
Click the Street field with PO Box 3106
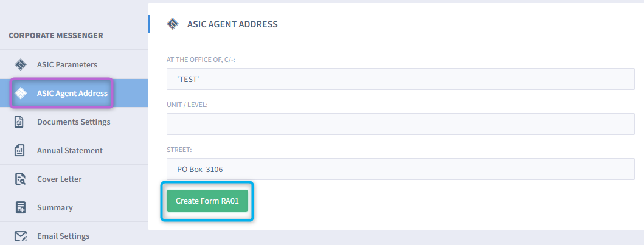[x=400, y=169]
